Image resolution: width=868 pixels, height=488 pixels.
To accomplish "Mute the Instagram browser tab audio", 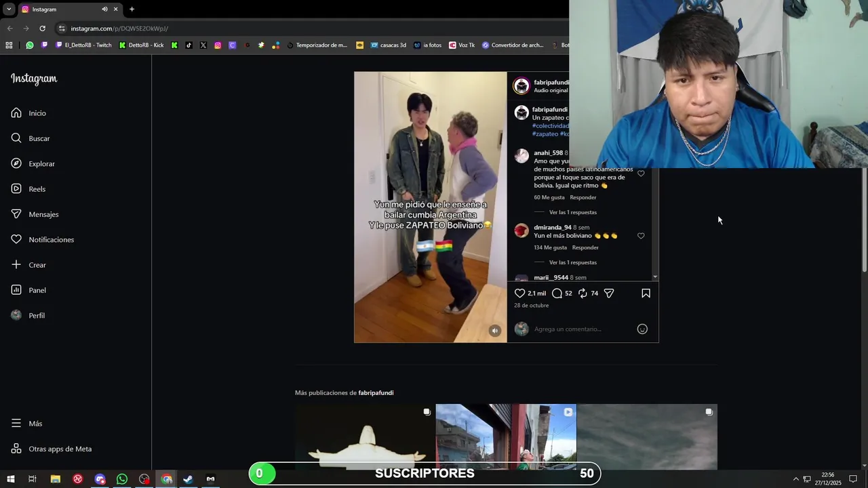I will pyautogui.click(x=104, y=9).
